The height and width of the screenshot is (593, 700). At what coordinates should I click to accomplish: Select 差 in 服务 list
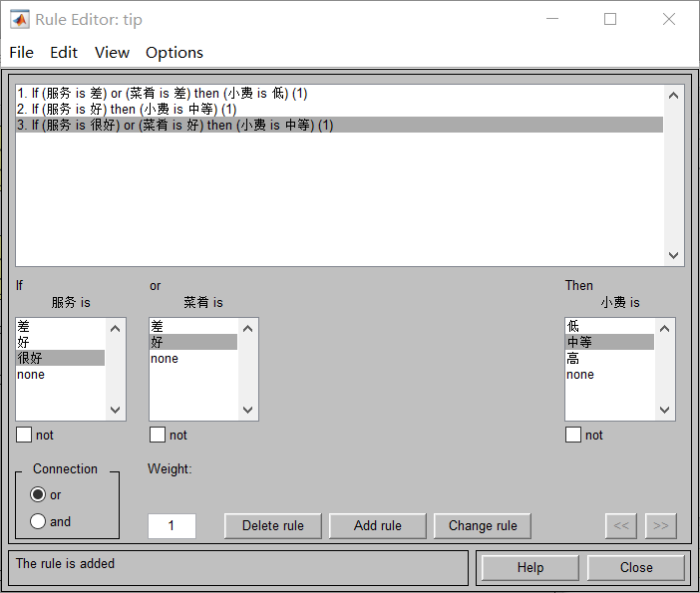click(60, 326)
